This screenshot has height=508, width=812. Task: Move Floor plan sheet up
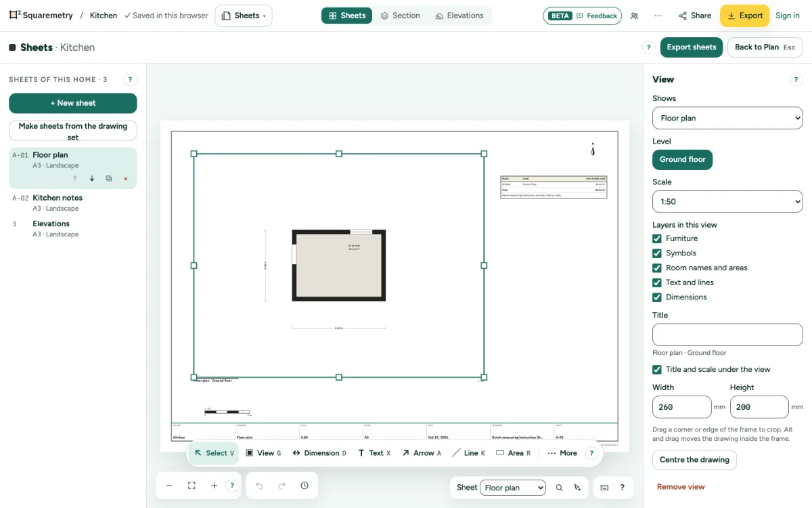75,179
